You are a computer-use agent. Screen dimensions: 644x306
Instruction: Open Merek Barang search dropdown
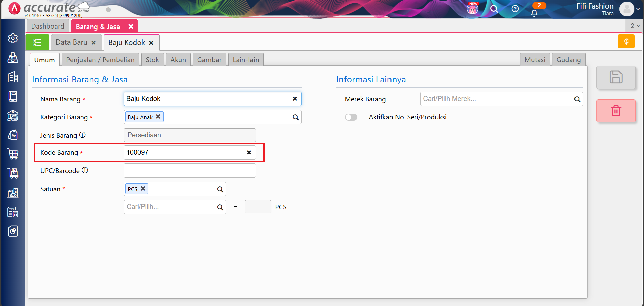(x=577, y=99)
